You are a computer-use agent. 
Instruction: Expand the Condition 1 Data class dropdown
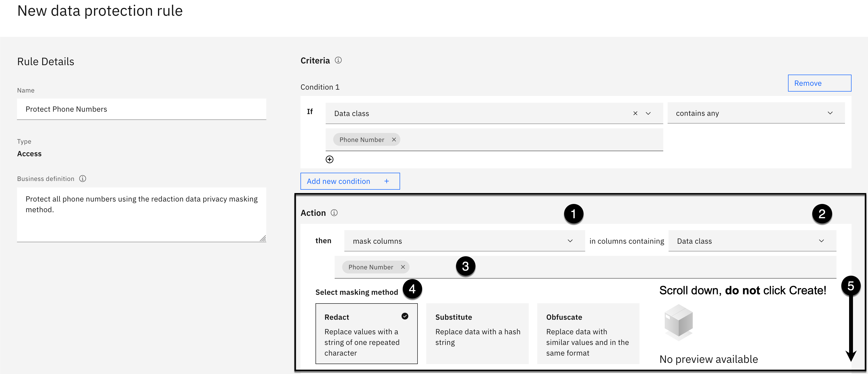(648, 113)
